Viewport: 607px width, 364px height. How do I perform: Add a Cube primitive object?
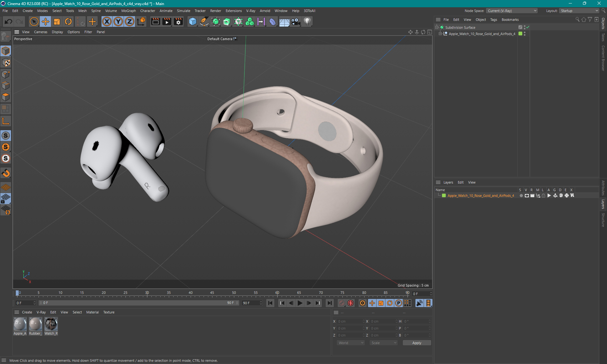pos(193,21)
